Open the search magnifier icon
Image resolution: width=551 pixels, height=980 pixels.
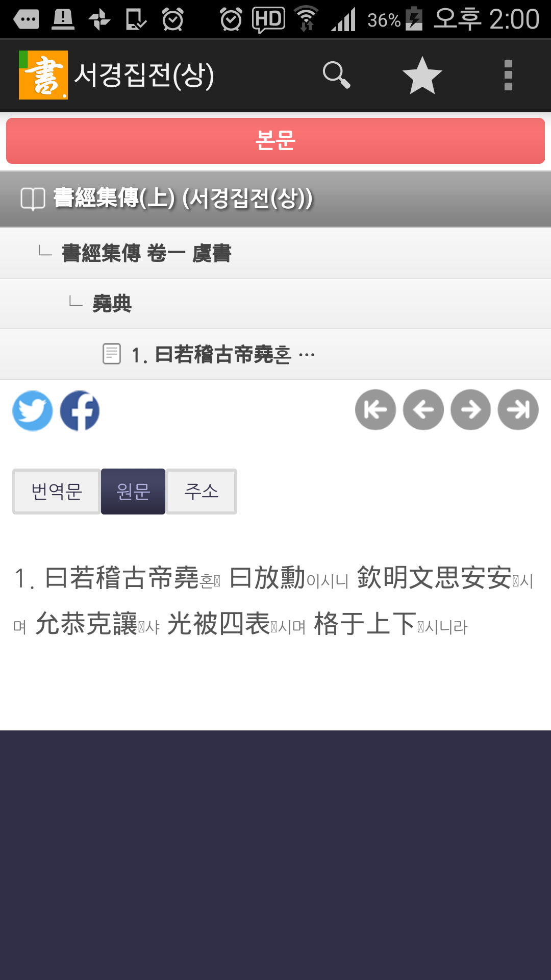[x=337, y=75]
